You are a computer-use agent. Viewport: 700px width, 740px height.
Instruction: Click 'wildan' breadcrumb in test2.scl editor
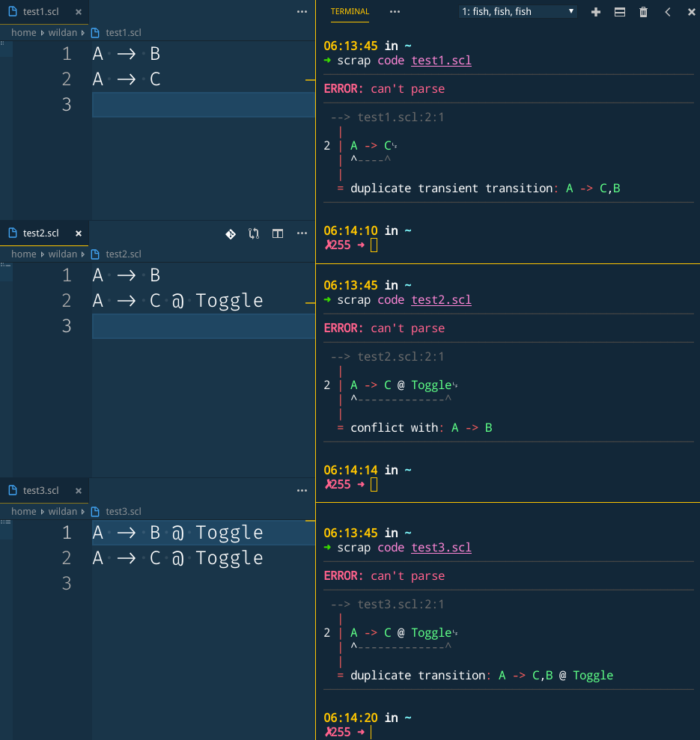click(62, 254)
